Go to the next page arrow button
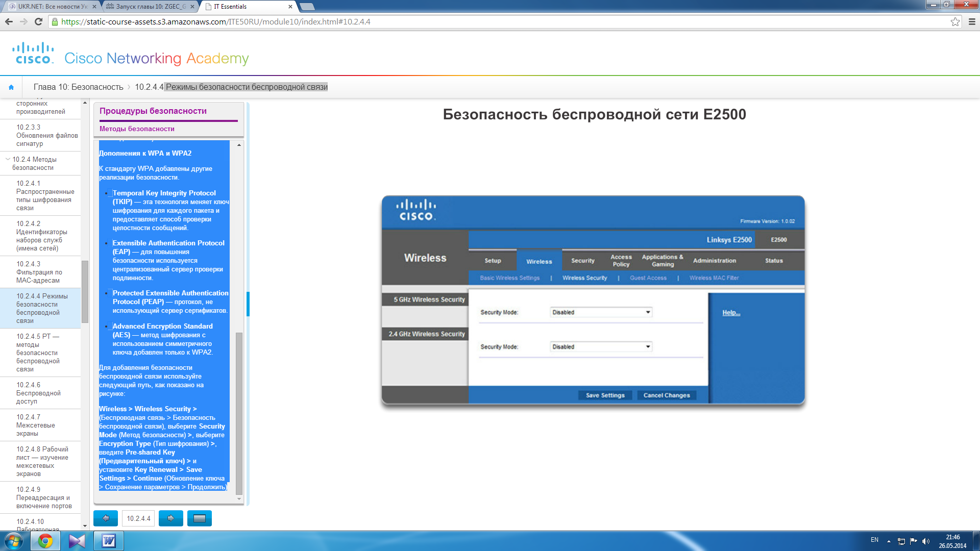Viewport: 980px width, 551px height. tap(171, 518)
